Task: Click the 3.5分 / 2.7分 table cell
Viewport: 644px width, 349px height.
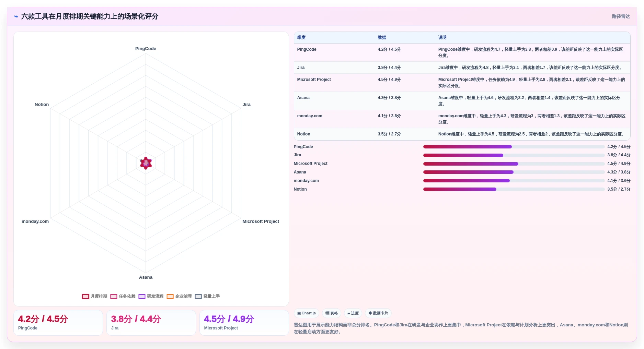Action: [389, 134]
